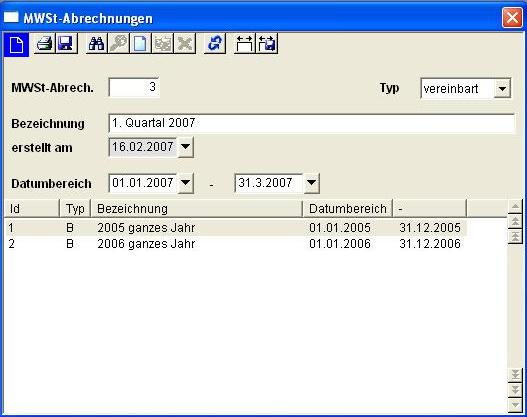Open the Typ dropdown showing vereinbart
The image size is (527, 417).
coord(502,89)
